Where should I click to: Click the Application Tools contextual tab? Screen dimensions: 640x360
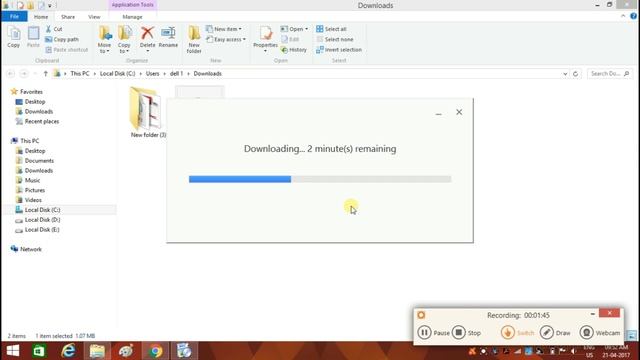[x=132, y=5]
